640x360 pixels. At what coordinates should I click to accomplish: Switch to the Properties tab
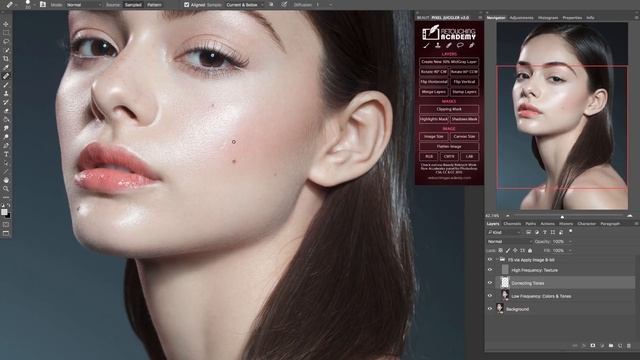click(572, 18)
